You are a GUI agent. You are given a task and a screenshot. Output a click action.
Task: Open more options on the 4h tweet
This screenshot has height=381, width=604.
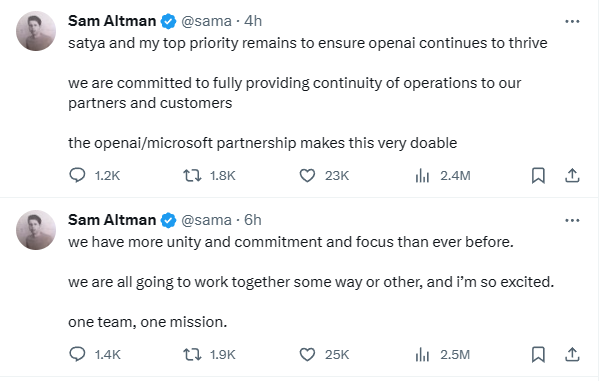pyautogui.click(x=572, y=21)
